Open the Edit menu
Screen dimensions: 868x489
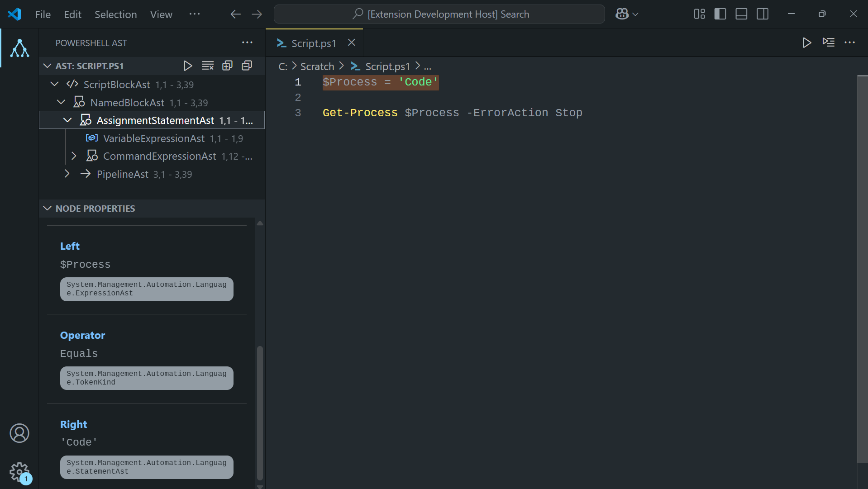[73, 14]
